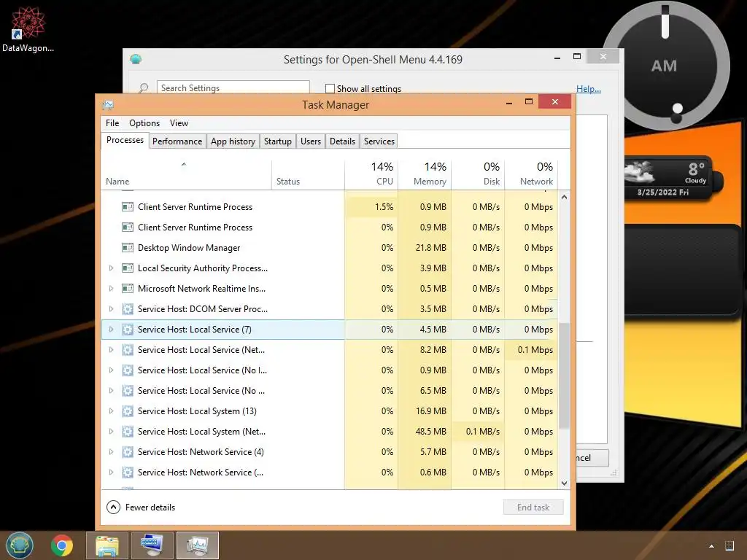Open the Action Center tray icon
The width and height of the screenshot is (747, 560).
pos(729,545)
